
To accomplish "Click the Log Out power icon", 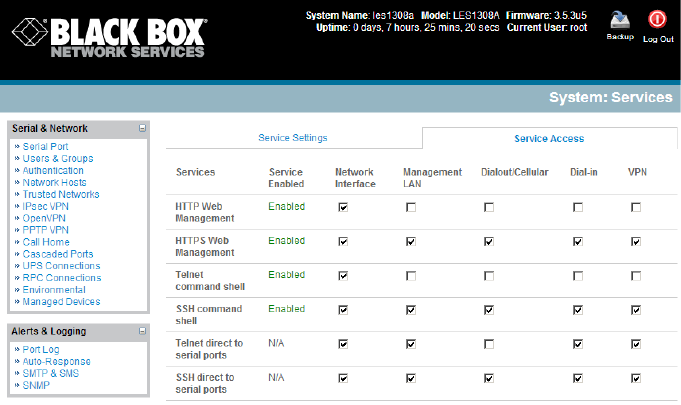I will click(657, 20).
